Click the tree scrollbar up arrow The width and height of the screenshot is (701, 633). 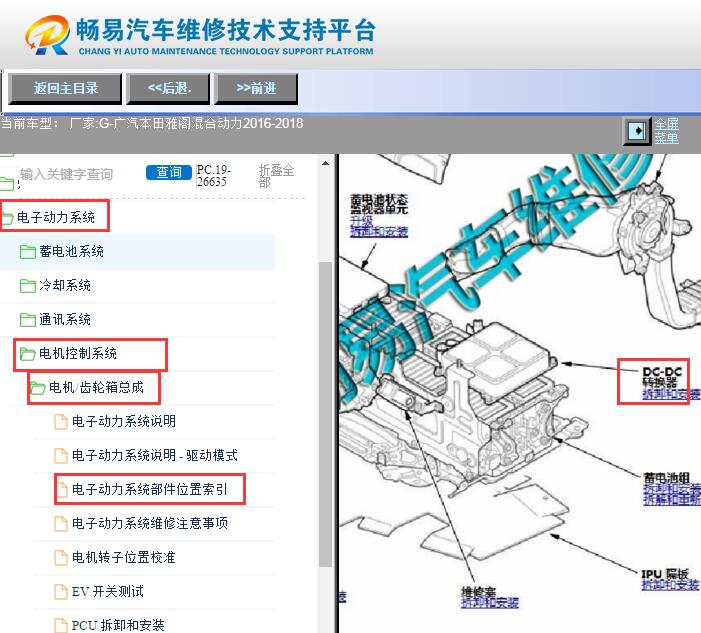coord(325,164)
